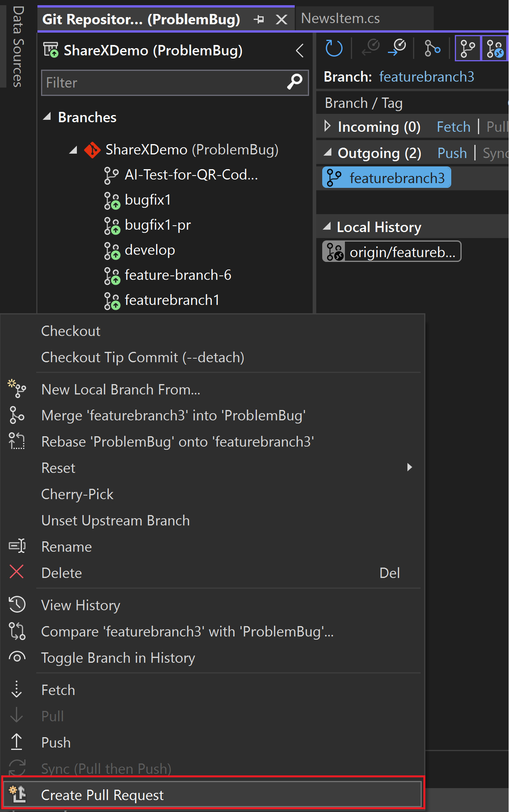509x812 pixels.
Task: Collapse the Local History section
Action: coord(327,227)
